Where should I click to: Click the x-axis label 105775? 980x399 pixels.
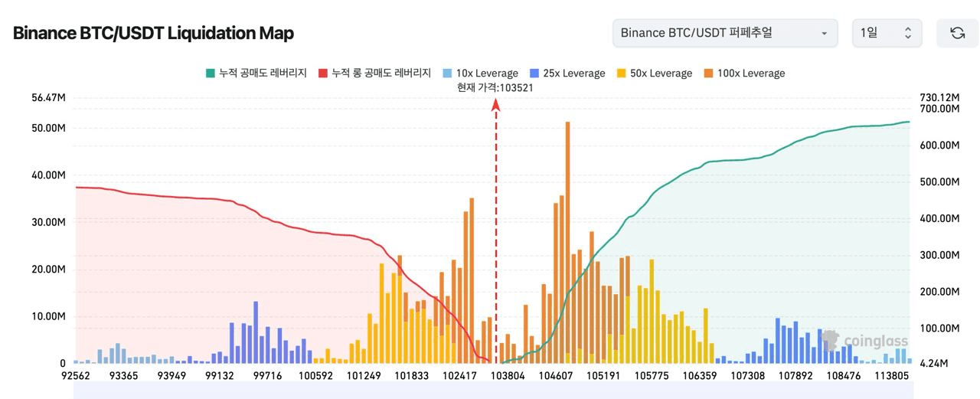click(x=652, y=376)
